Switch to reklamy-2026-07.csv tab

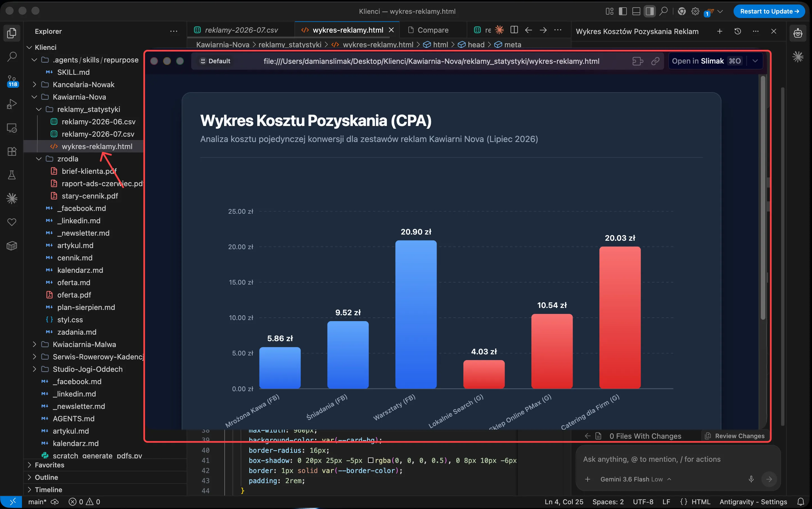tap(241, 30)
